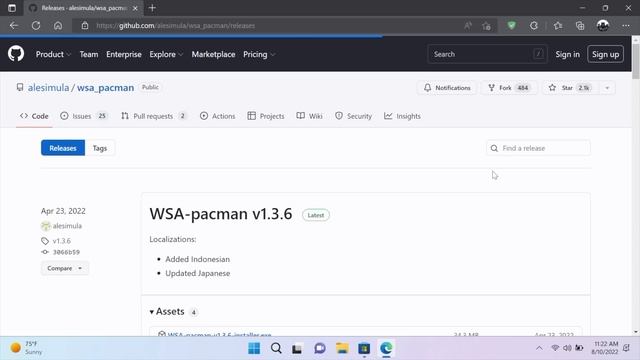Open browser extensions refresh-like icon
640x360 pixels.
[534, 26]
